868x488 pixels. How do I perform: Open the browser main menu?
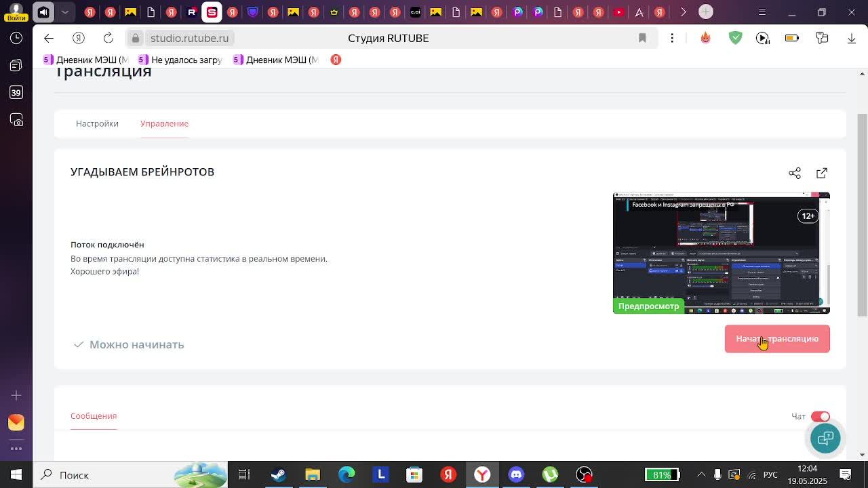[762, 12]
